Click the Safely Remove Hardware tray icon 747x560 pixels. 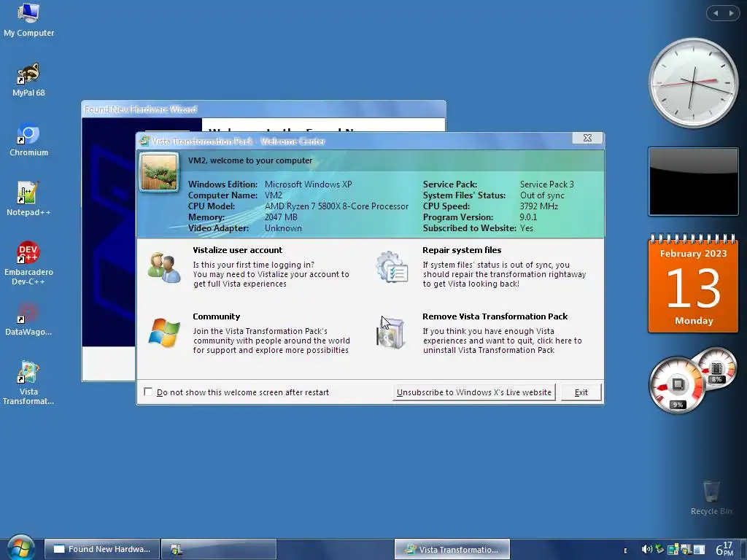pyautogui.click(x=659, y=549)
